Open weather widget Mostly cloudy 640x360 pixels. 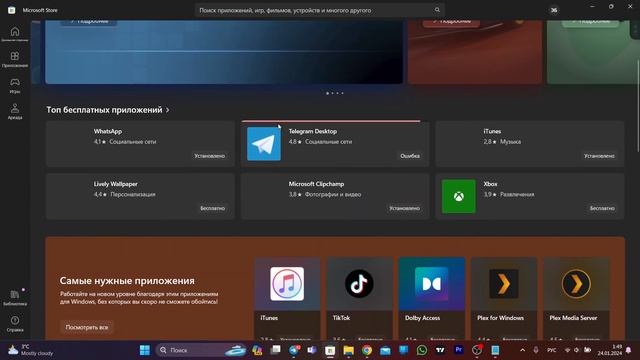[x=31, y=350]
